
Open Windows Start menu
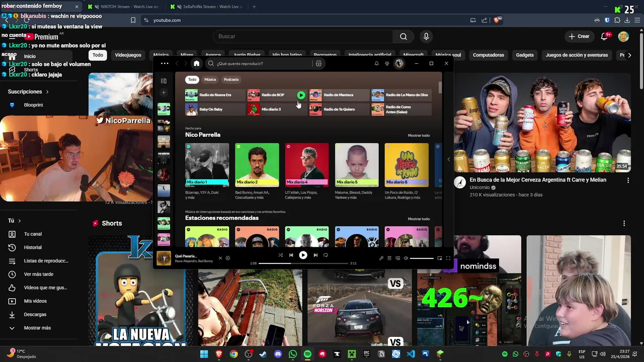coord(204,354)
